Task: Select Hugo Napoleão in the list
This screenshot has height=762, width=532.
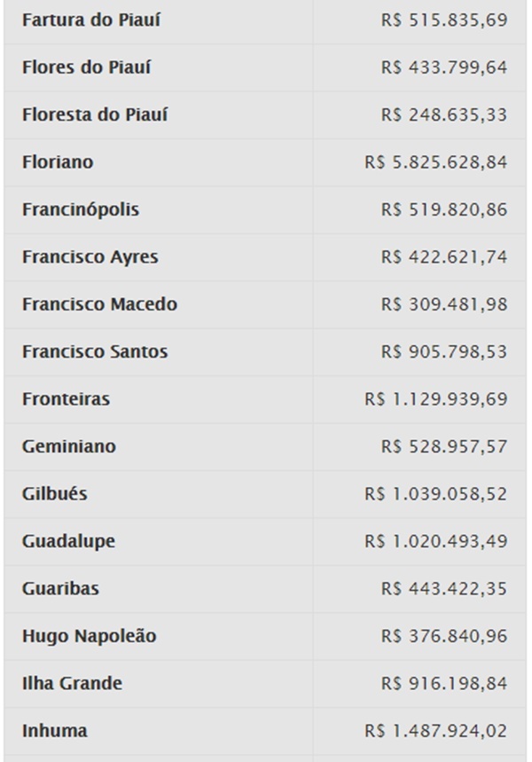Action: (x=90, y=637)
